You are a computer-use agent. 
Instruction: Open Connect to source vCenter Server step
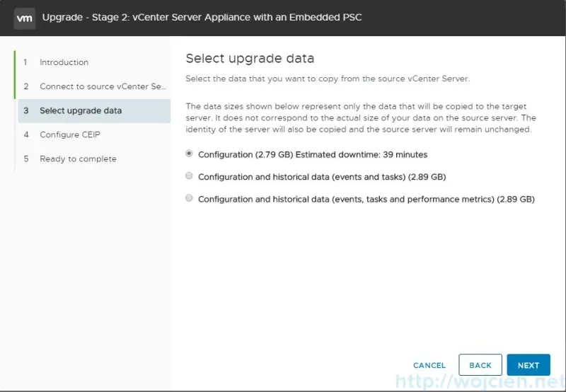tap(103, 86)
